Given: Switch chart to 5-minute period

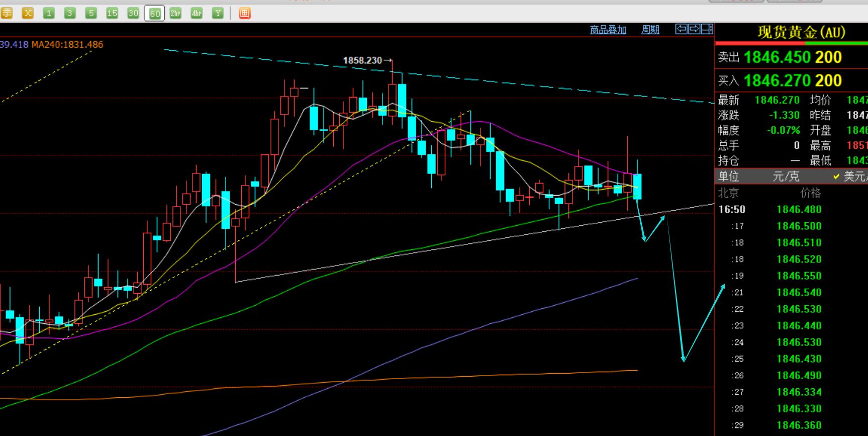Looking at the screenshot, I should point(91,14).
